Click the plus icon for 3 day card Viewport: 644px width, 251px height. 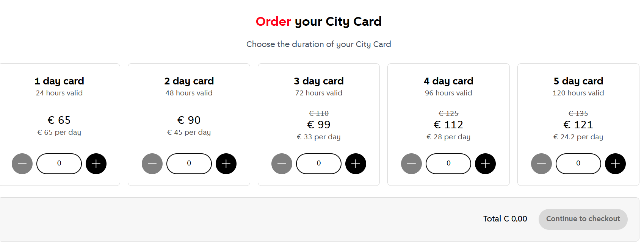pos(356,164)
